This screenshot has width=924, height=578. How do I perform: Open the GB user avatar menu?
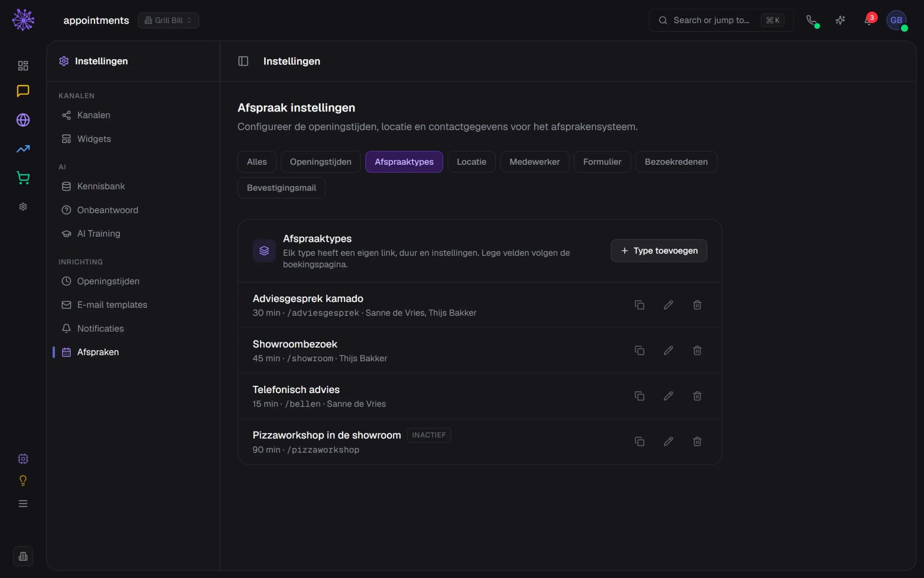coord(896,20)
